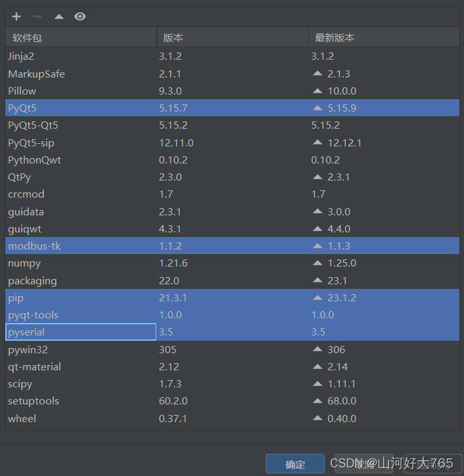The image size is (464, 476).
Task: Click scipy installed version 1.7.3
Action: coord(170,383)
